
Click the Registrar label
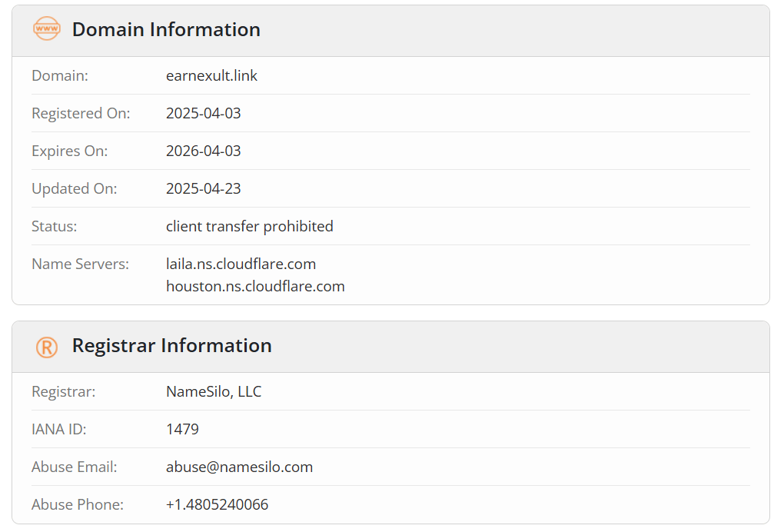tap(64, 391)
